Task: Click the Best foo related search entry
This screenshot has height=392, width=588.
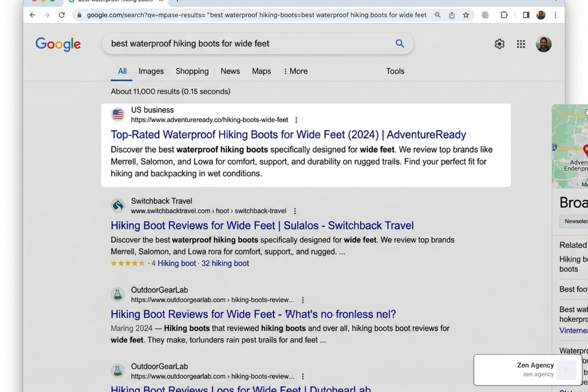Action: point(573,289)
